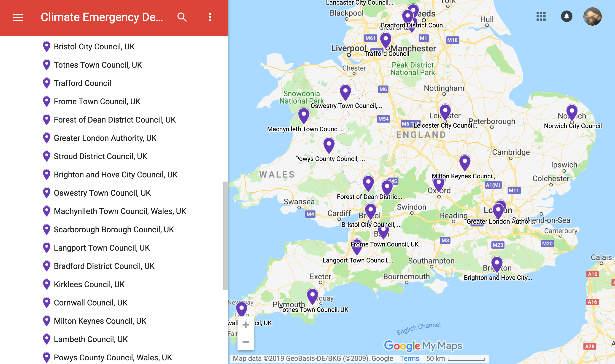Select Bradford District Council, UK entry
Viewport: 615px width, 364px height.
coord(104,266)
